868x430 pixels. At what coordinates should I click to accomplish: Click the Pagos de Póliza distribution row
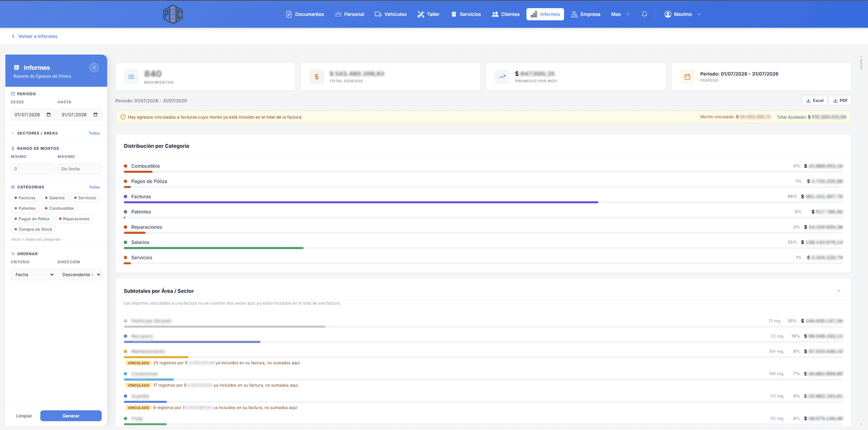point(483,183)
